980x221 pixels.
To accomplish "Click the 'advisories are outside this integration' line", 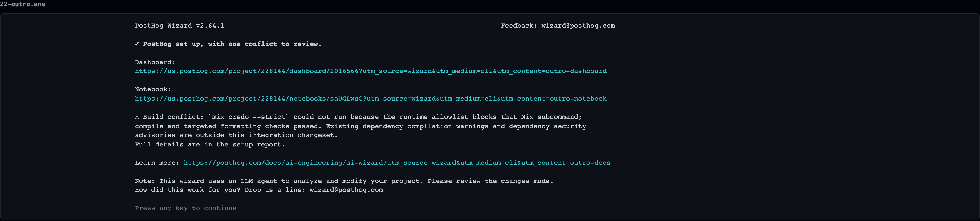I will click(236, 136).
